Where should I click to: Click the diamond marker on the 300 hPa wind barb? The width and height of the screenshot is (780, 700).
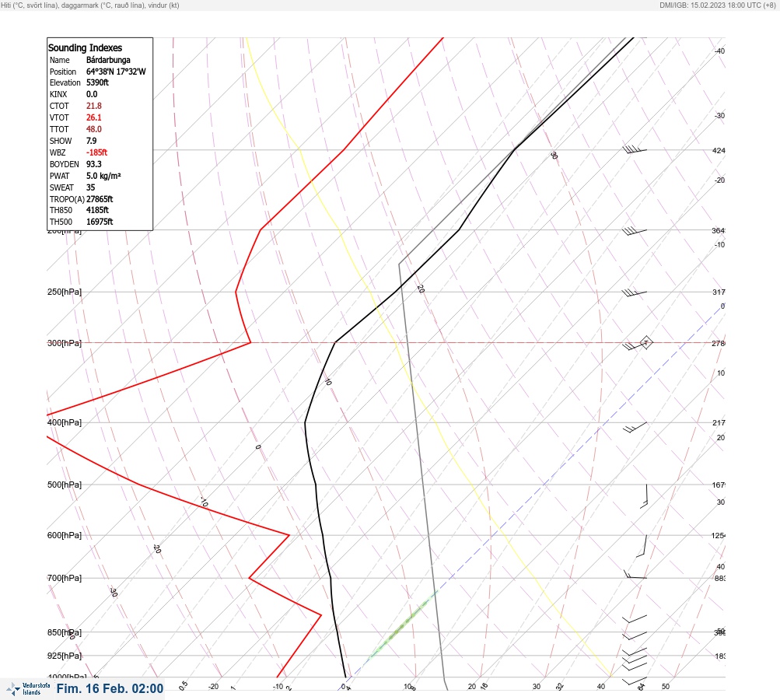pyautogui.click(x=645, y=342)
